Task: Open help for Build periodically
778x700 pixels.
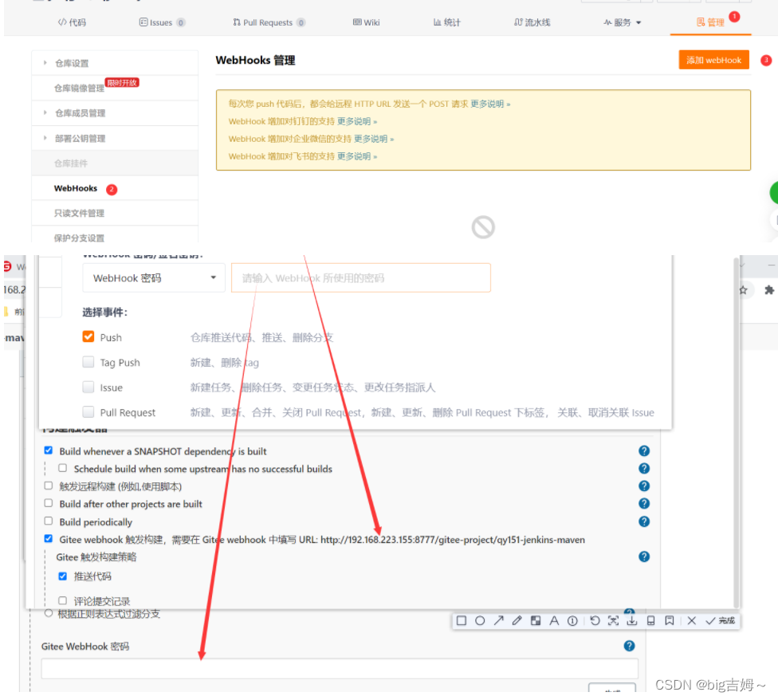Action: click(x=644, y=521)
